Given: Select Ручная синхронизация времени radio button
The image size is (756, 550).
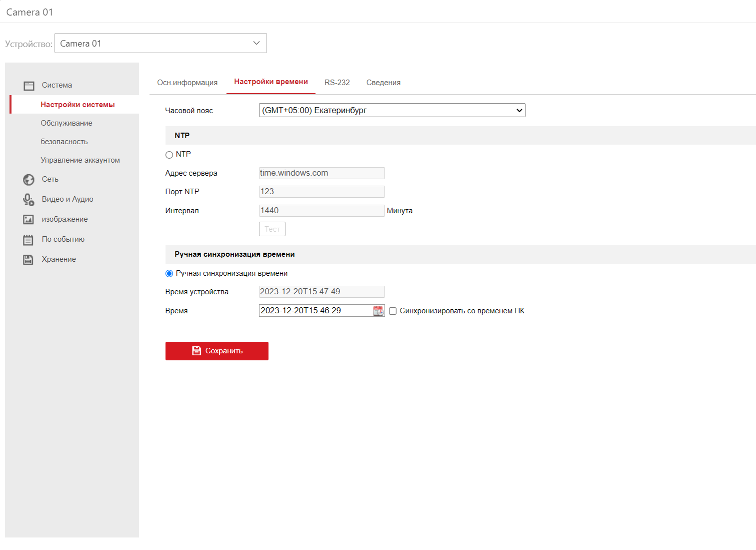Looking at the screenshot, I should (169, 274).
